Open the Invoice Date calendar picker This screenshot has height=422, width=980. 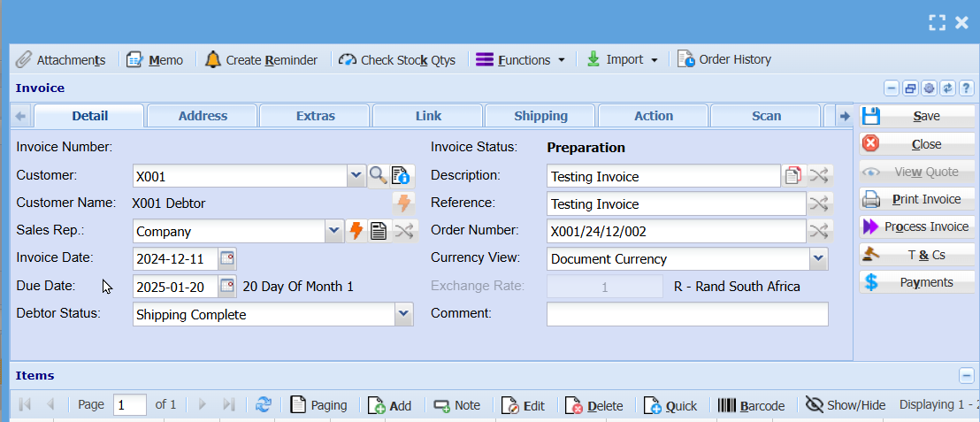click(x=227, y=259)
